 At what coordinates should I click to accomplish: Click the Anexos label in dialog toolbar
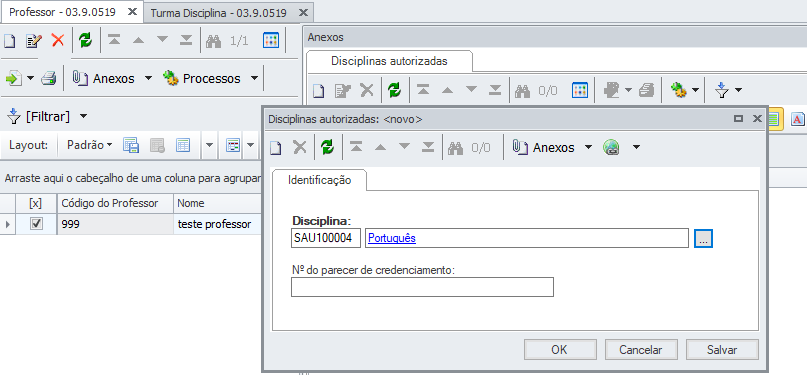click(x=553, y=148)
